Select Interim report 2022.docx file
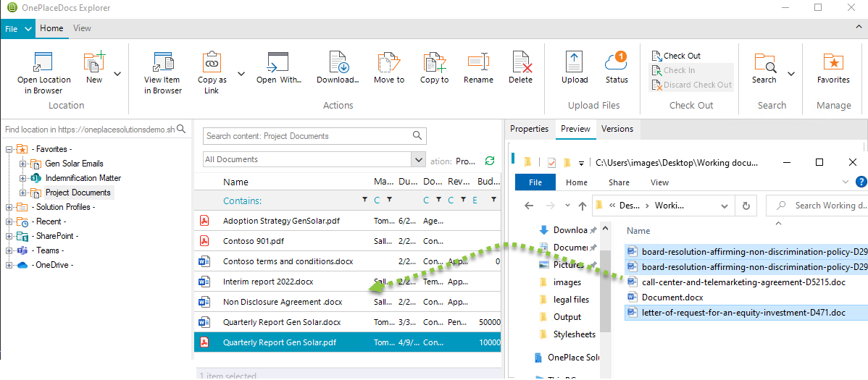 tap(268, 282)
